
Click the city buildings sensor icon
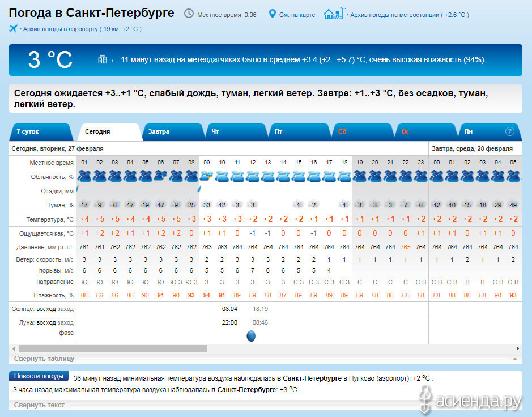click(102, 59)
